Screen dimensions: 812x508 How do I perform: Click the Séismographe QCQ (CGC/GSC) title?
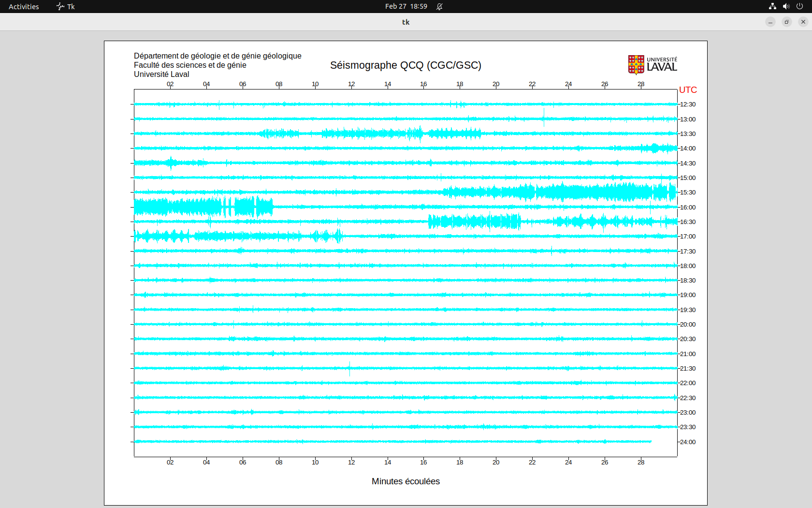click(x=406, y=65)
